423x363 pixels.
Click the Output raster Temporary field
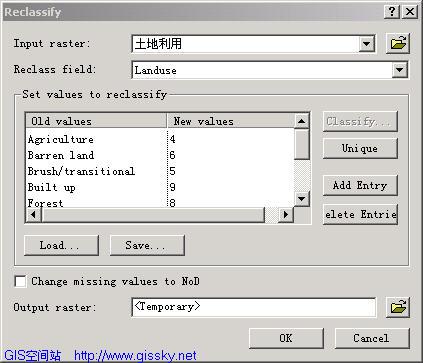click(254, 307)
